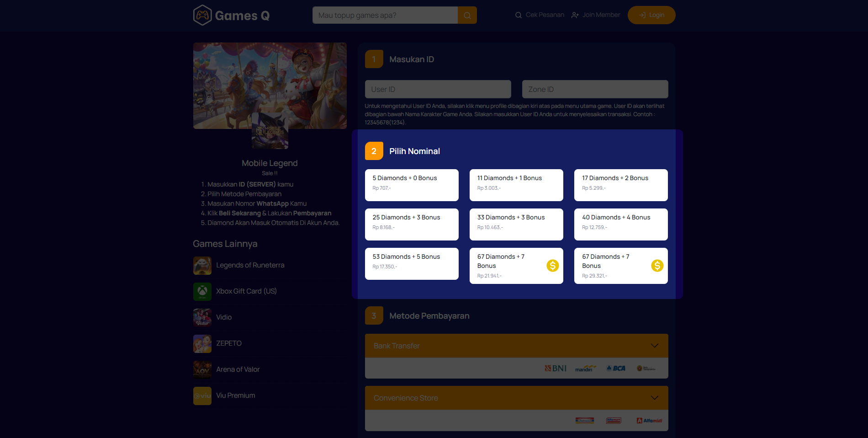Click the User ID input field
Screen dimensions: 868x438
pos(438,89)
